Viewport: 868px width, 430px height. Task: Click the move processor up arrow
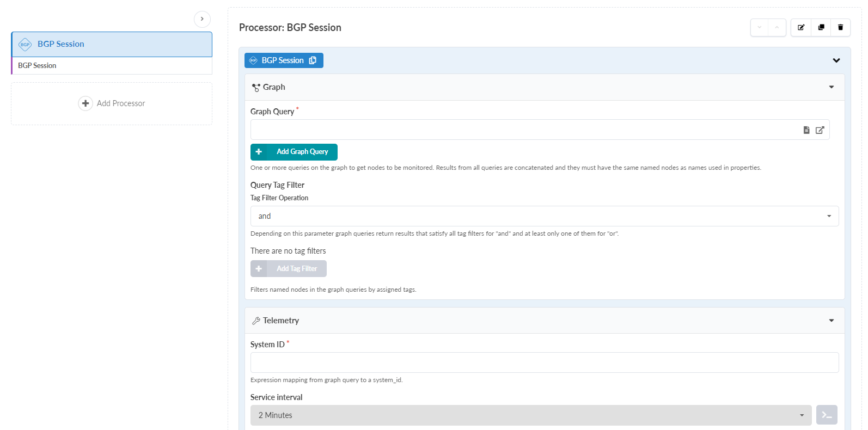pos(777,27)
